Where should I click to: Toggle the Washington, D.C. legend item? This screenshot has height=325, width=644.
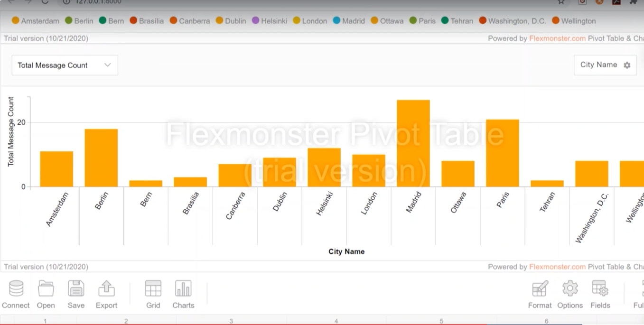[x=513, y=21]
